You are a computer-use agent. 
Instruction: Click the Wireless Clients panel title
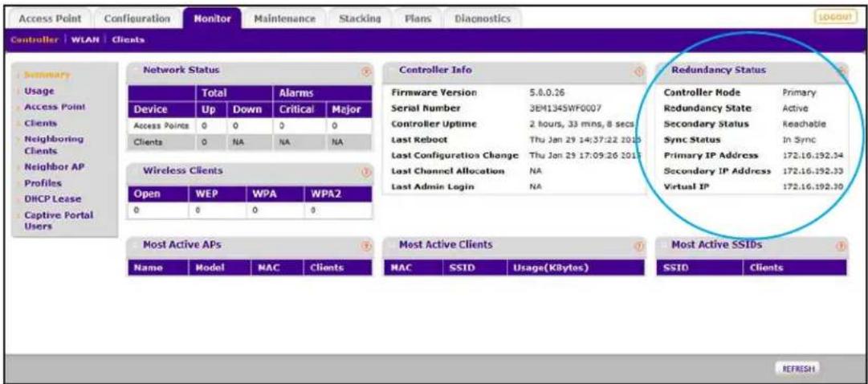pos(182,170)
